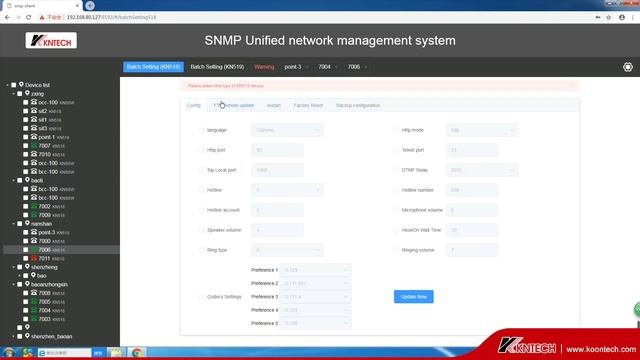Click the Update Now button

413,296
